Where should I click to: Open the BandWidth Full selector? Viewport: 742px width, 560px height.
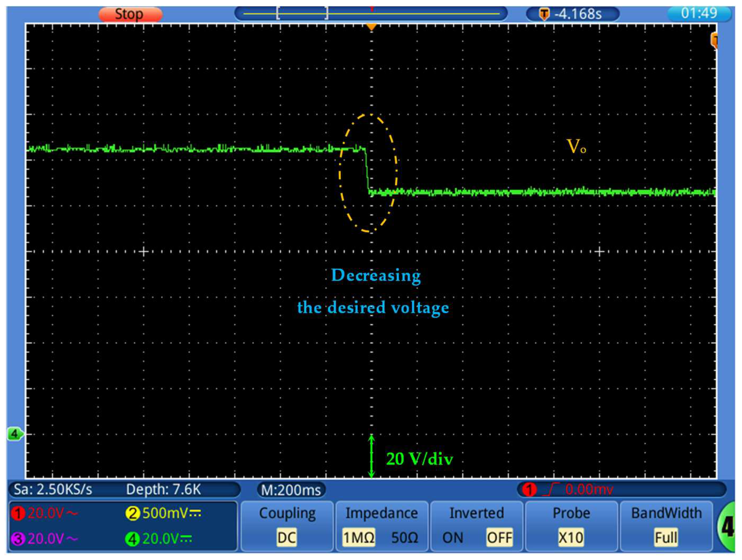click(x=666, y=538)
